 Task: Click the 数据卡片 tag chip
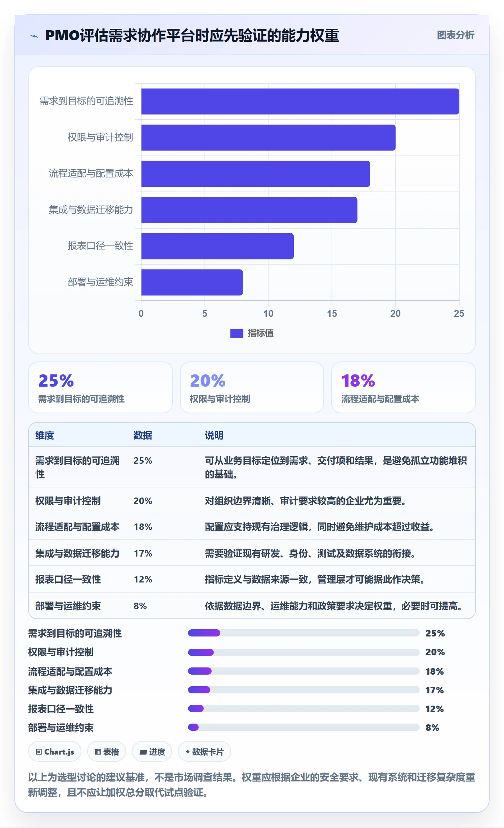(204, 751)
